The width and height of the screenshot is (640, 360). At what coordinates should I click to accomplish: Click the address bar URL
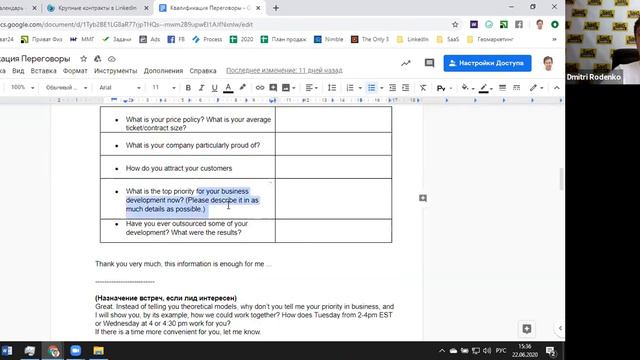127,24
